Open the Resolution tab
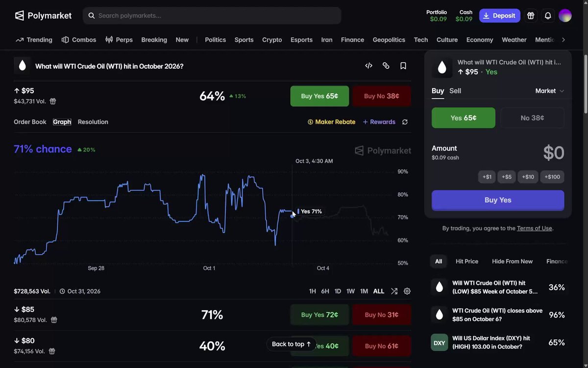The image size is (588, 368). [93, 122]
